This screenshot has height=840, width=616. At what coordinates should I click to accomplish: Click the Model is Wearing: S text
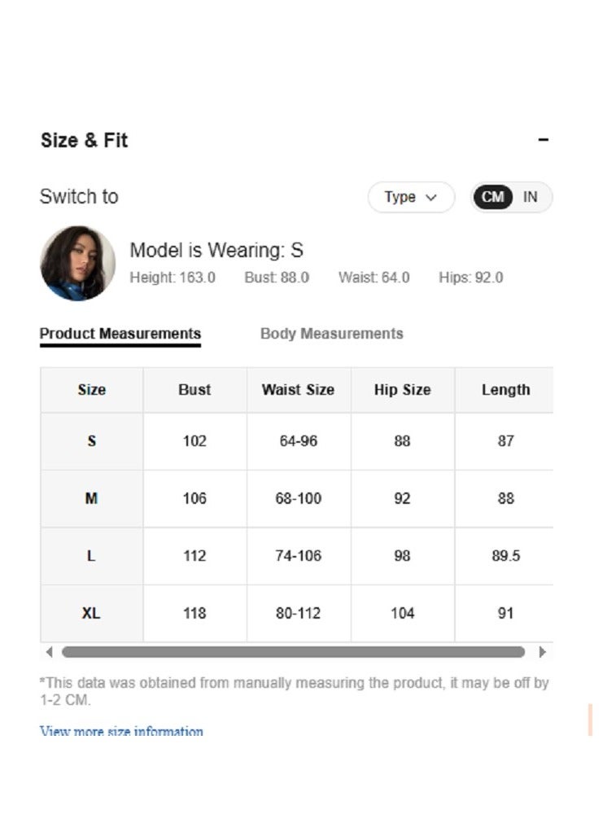(216, 250)
